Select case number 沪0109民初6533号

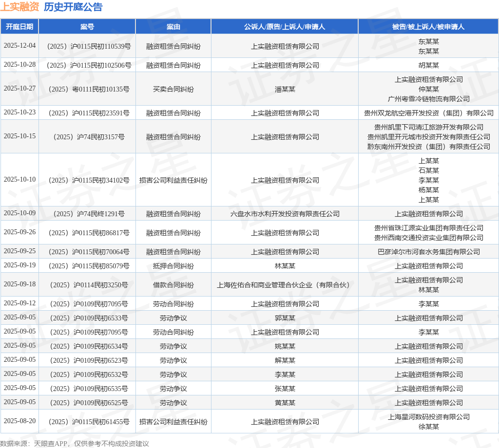(x=89, y=318)
